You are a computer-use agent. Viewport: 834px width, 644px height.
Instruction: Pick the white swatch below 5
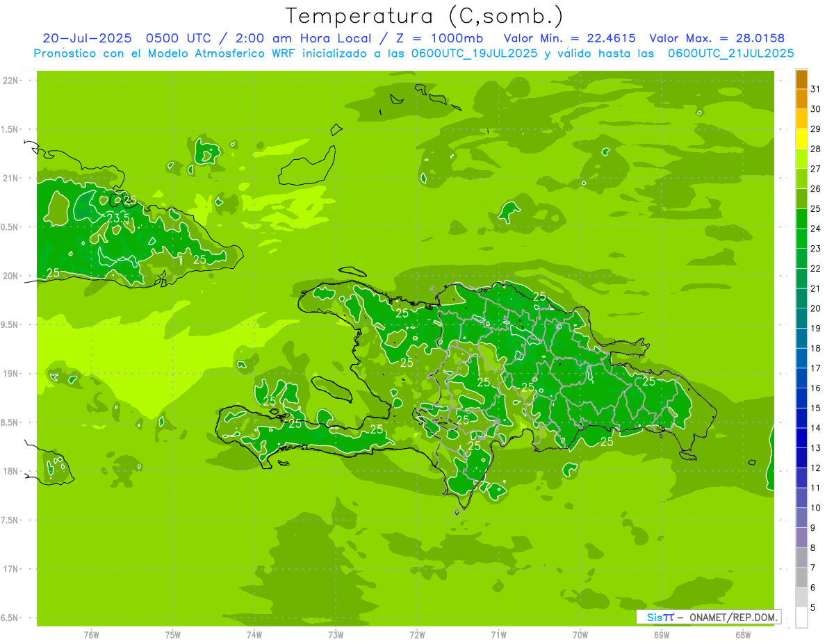coord(801,618)
